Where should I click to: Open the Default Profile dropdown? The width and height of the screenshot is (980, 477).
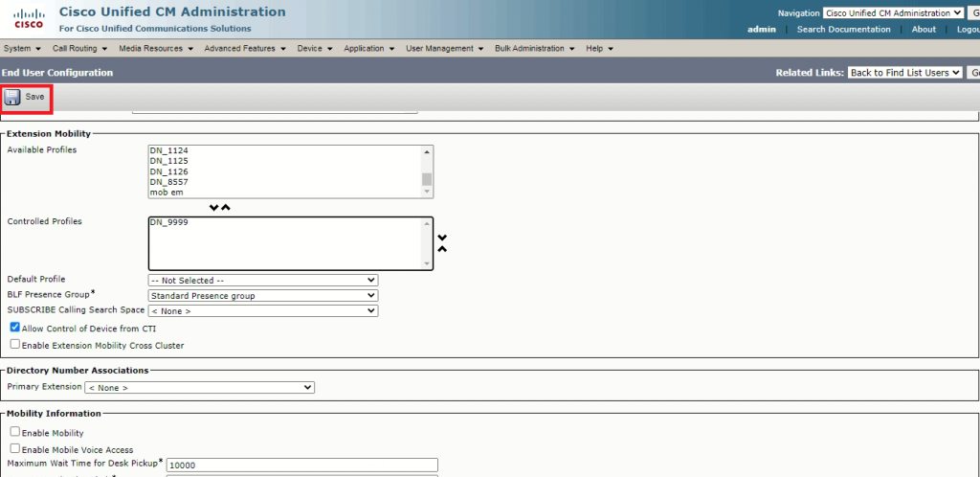pyautogui.click(x=263, y=280)
